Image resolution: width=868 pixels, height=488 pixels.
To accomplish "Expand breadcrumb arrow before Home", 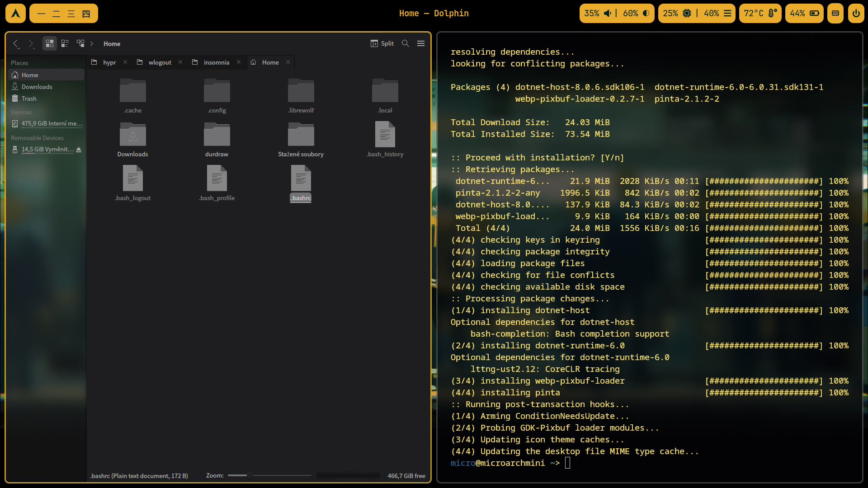I will (92, 43).
